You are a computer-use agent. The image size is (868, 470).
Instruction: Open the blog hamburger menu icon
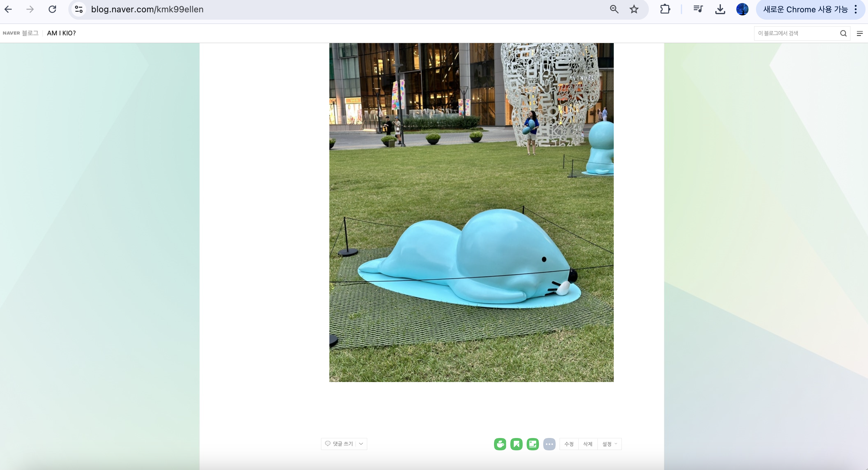tap(860, 33)
